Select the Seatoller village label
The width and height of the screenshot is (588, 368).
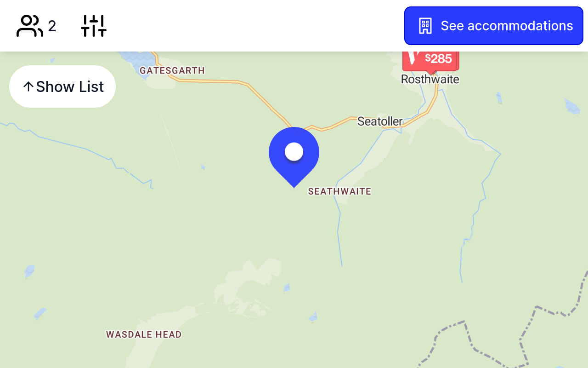click(x=380, y=121)
